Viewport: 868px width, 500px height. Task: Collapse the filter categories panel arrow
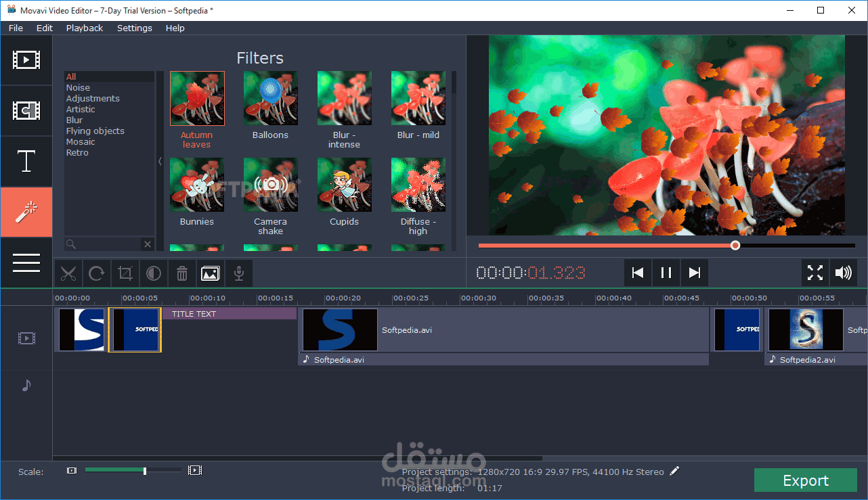[x=160, y=161]
